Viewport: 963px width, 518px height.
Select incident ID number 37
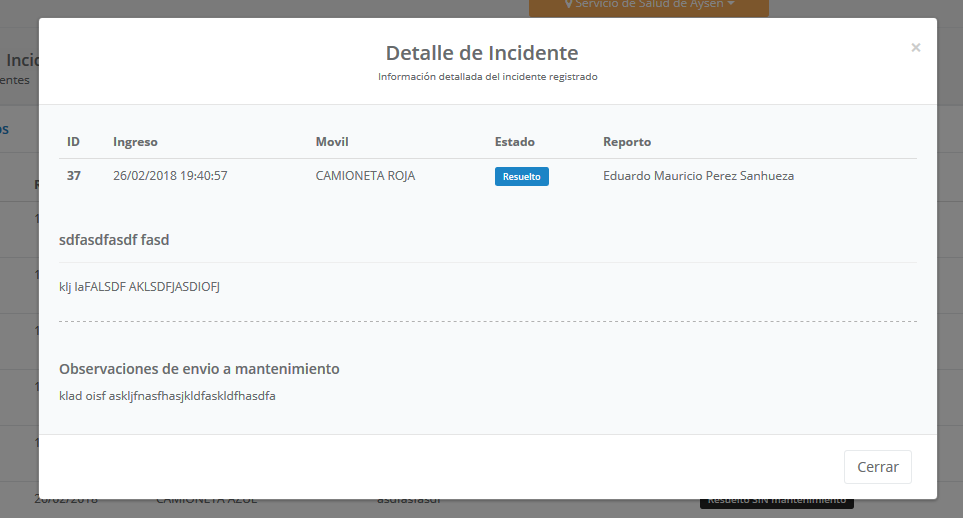click(x=74, y=176)
